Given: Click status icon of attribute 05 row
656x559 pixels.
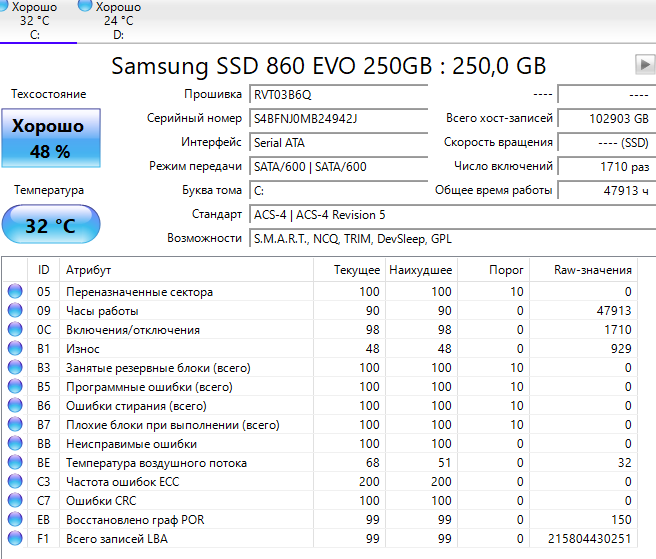Looking at the screenshot, I should coord(15,291).
